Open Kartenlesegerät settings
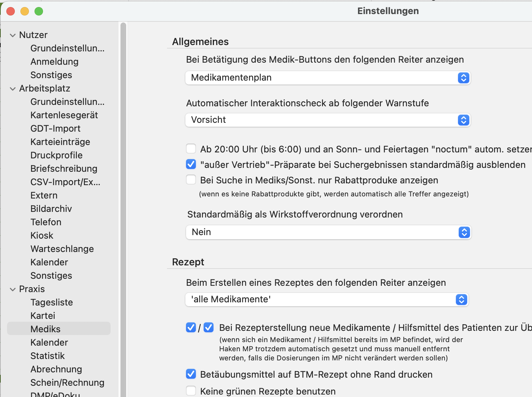 coord(64,115)
